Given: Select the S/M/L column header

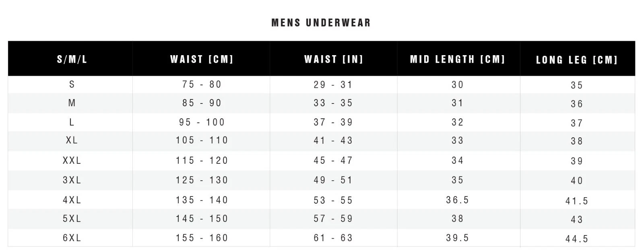Looking at the screenshot, I should (x=72, y=60).
